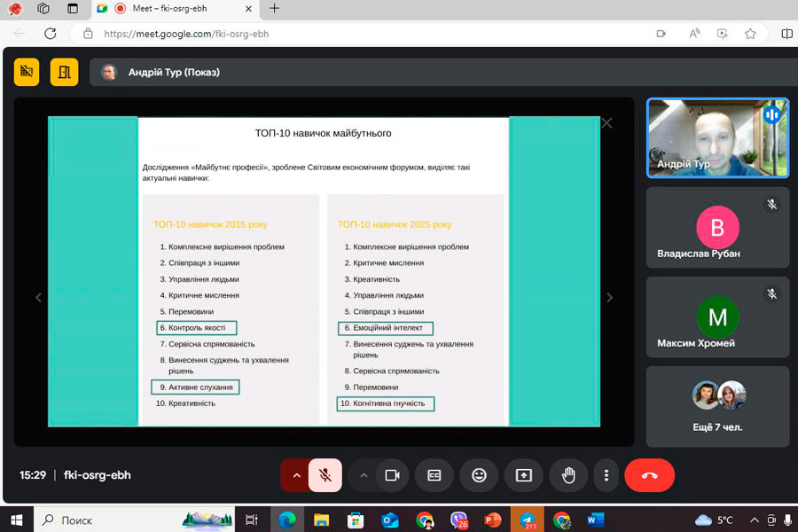Turn on closed captions

(434, 475)
